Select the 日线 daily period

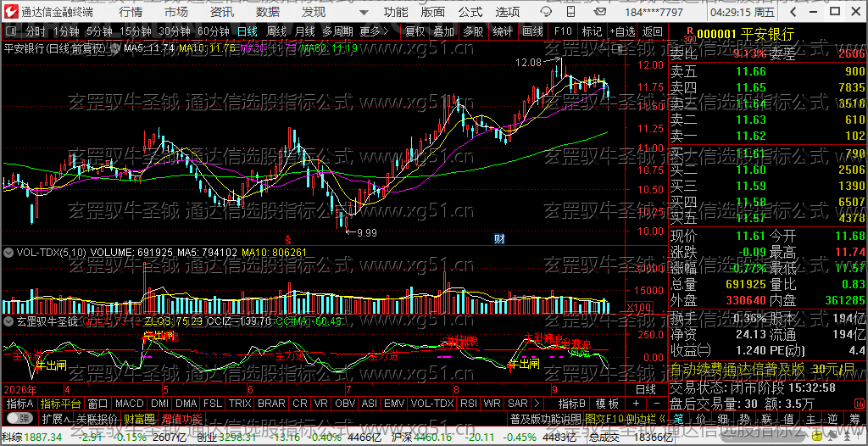coord(247,31)
